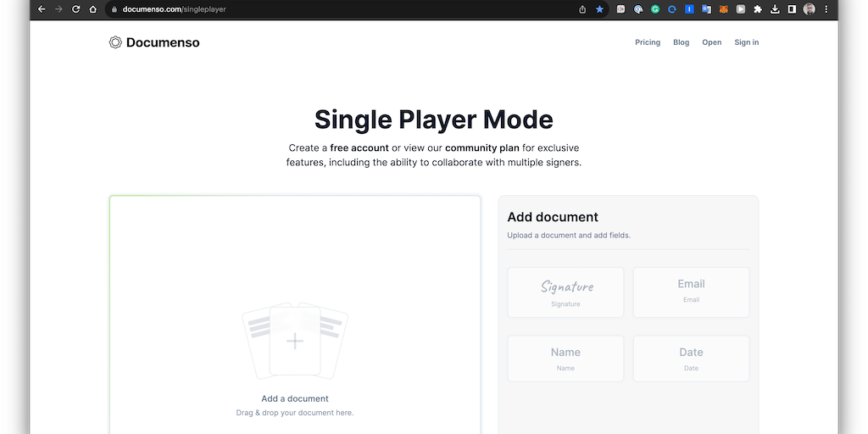The height and width of the screenshot is (434, 868).
Task: Toggle the browser side panel icon
Action: coord(793,9)
